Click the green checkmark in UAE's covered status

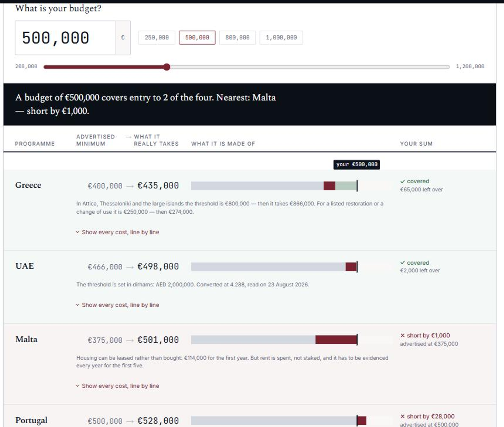(x=402, y=263)
